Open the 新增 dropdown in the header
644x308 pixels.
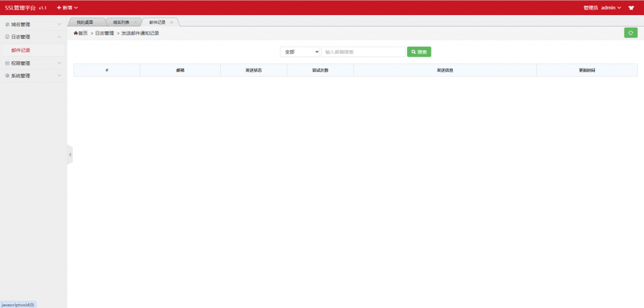(67, 8)
